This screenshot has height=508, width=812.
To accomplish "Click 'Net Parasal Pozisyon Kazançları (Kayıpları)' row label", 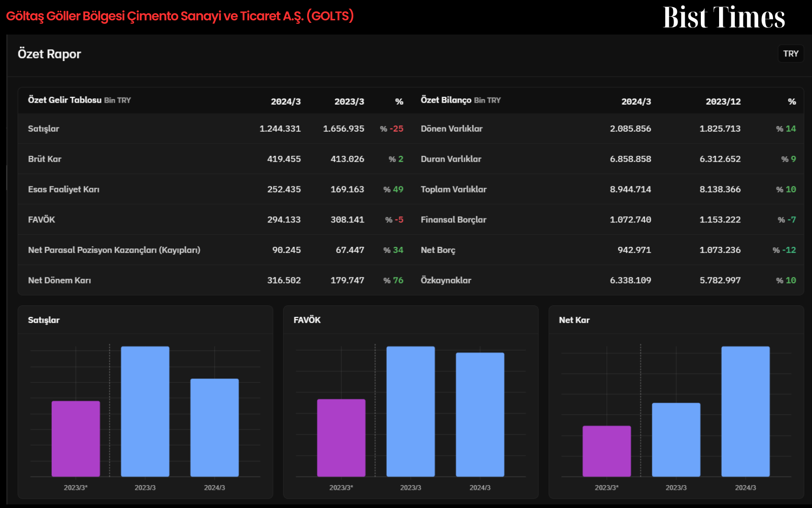I will [x=114, y=250].
